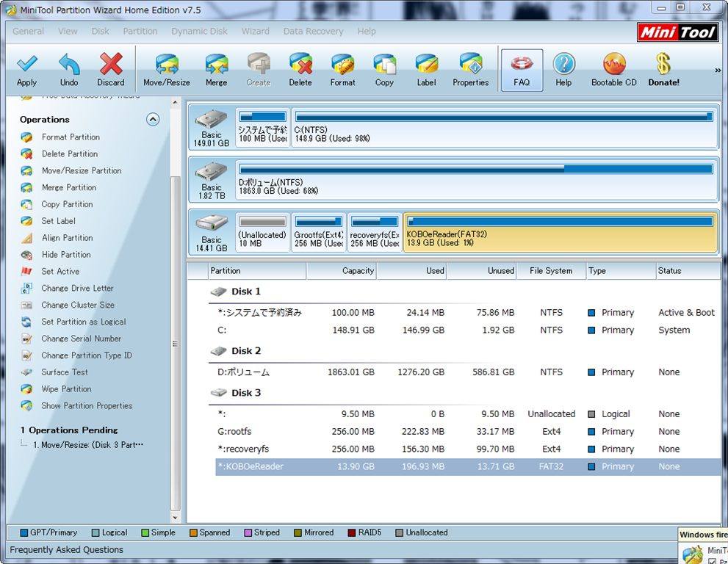The height and width of the screenshot is (564, 728).
Task: Select the Move/Resize toolbar tool
Action: (167, 70)
